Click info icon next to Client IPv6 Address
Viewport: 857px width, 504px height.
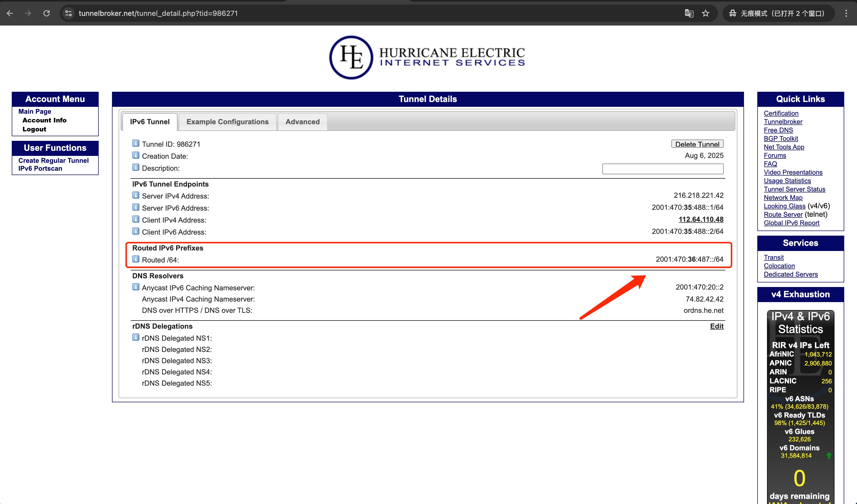point(136,232)
